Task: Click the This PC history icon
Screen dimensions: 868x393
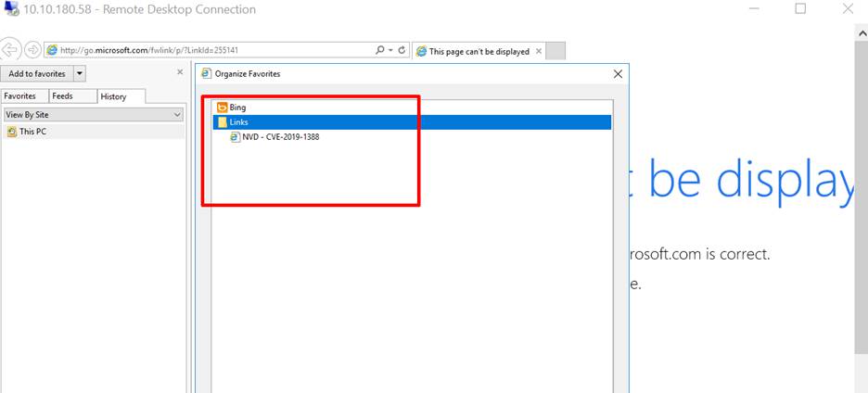Action: tap(11, 132)
